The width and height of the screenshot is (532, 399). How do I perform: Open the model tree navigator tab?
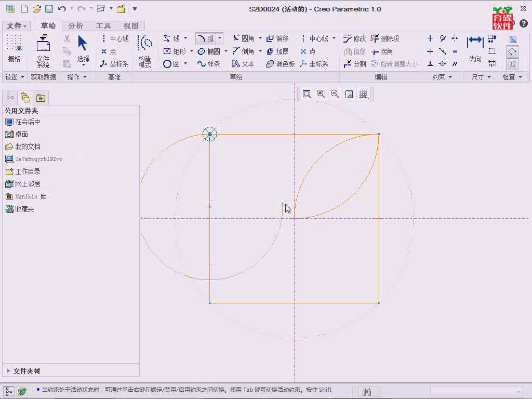click(10, 98)
